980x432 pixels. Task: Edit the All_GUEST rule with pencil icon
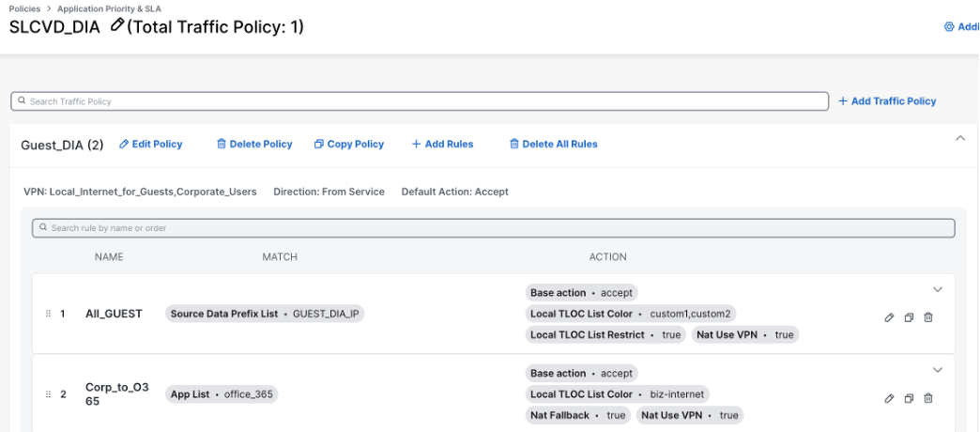[889, 317]
